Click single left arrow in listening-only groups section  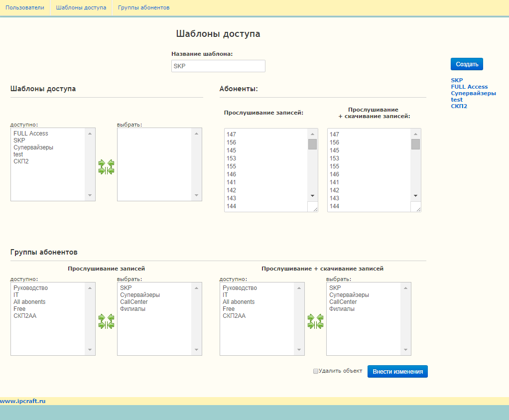click(x=111, y=318)
